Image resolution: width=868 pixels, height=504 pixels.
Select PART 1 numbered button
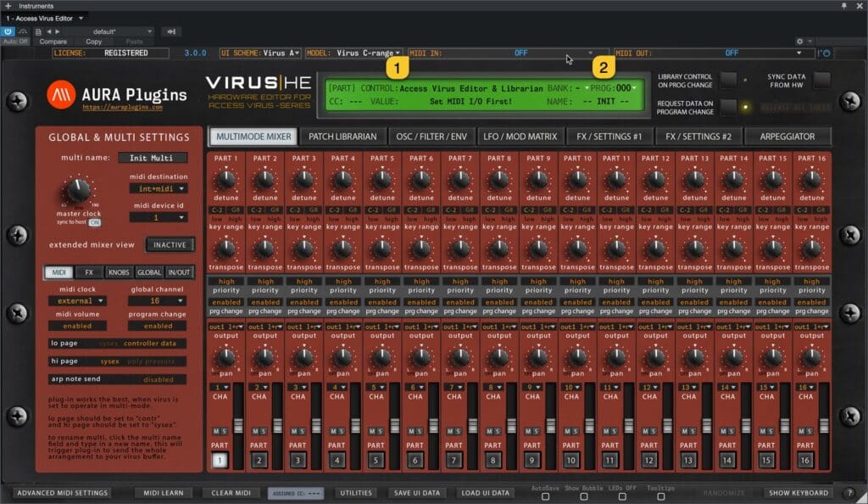point(220,460)
